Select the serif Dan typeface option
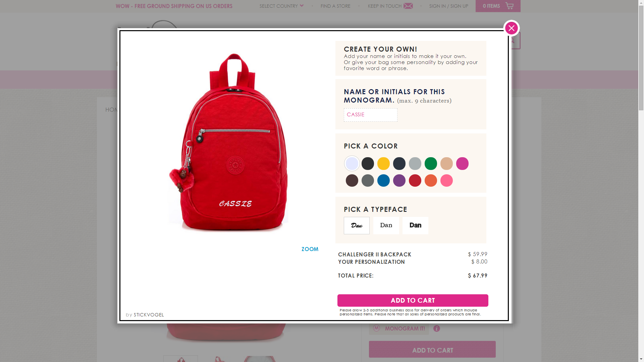The image size is (644, 362). [x=386, y=226]
